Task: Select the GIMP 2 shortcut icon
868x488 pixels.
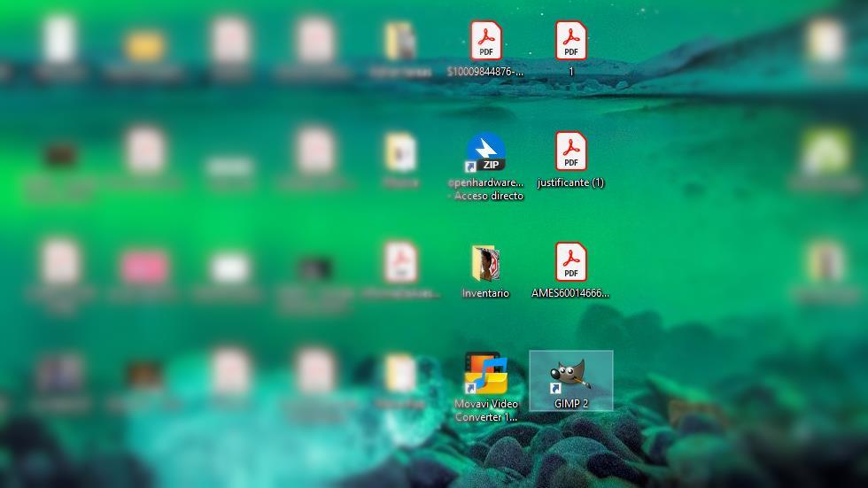Action: click(x=570, y=376)
